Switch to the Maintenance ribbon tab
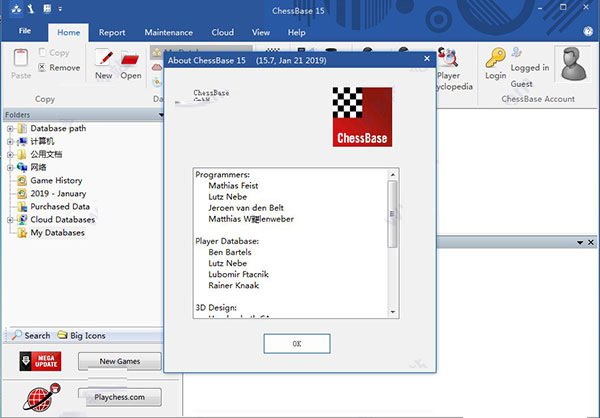 click(x=168, y=33)
